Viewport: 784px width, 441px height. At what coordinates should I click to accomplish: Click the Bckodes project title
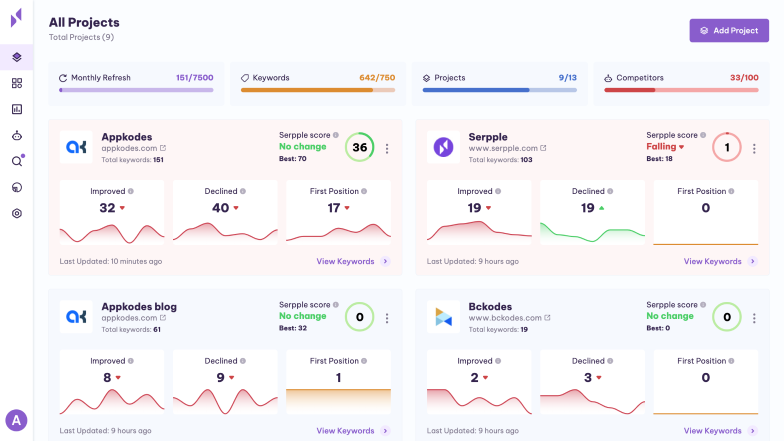click(490, 306)
